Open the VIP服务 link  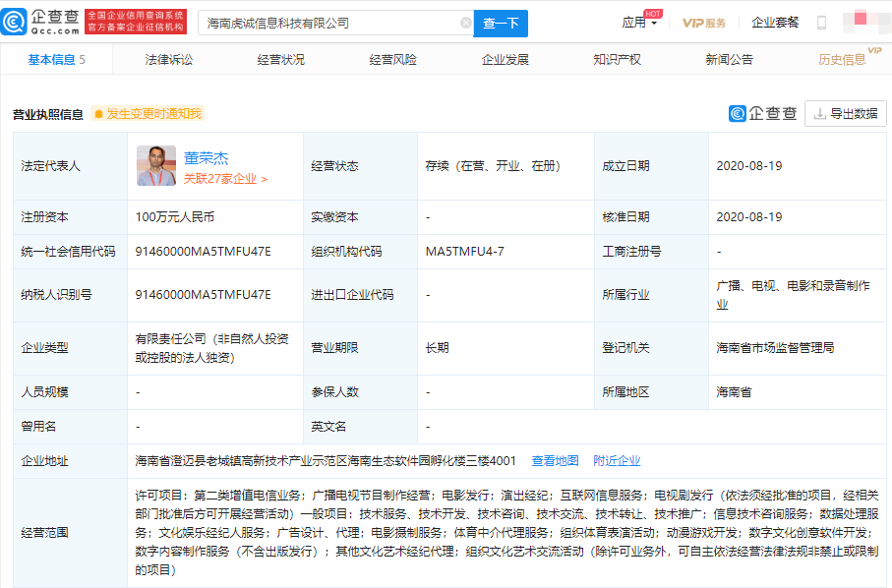click(x=704, y=23)
